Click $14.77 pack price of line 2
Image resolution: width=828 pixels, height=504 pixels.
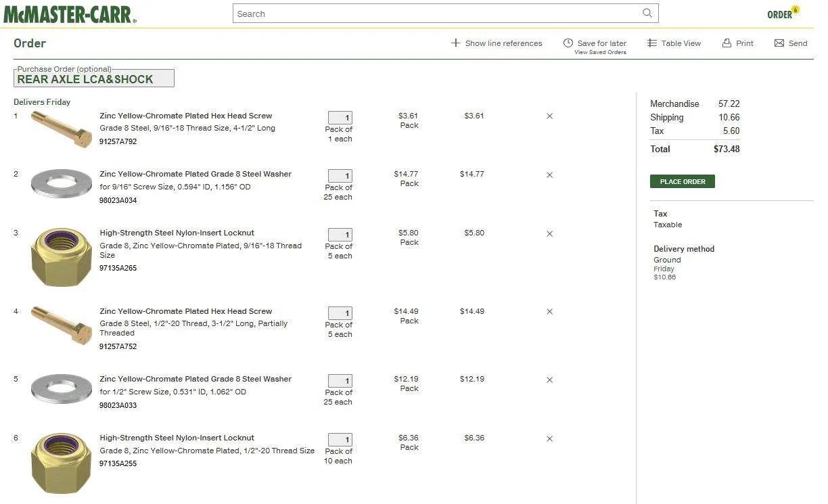[x=406, y=174]
